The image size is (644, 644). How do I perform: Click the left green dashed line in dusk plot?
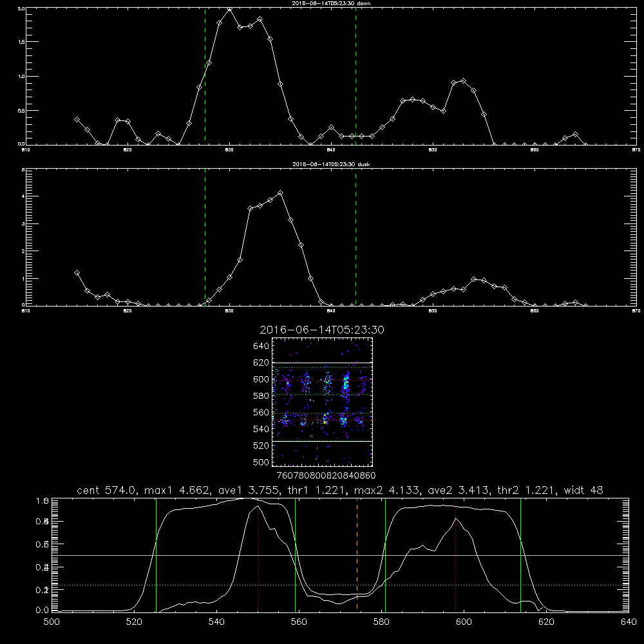(205, 237)
